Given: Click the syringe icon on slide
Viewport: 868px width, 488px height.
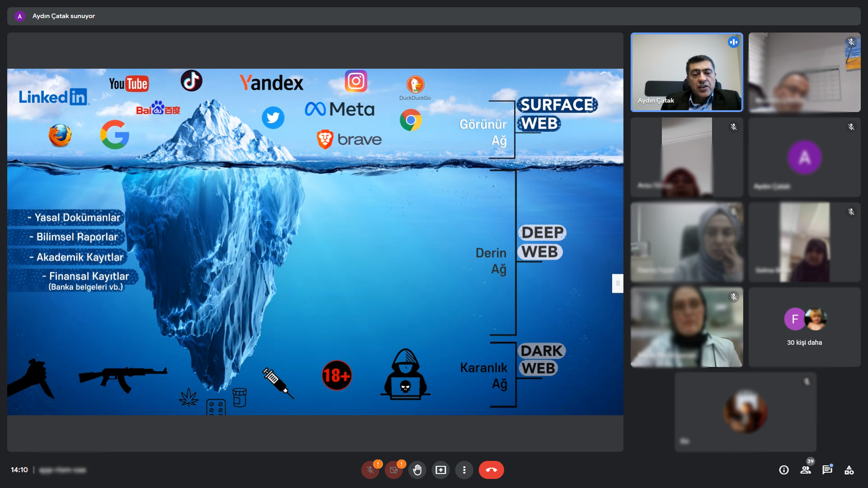Looking at the screenshot, I should (278, 383).
